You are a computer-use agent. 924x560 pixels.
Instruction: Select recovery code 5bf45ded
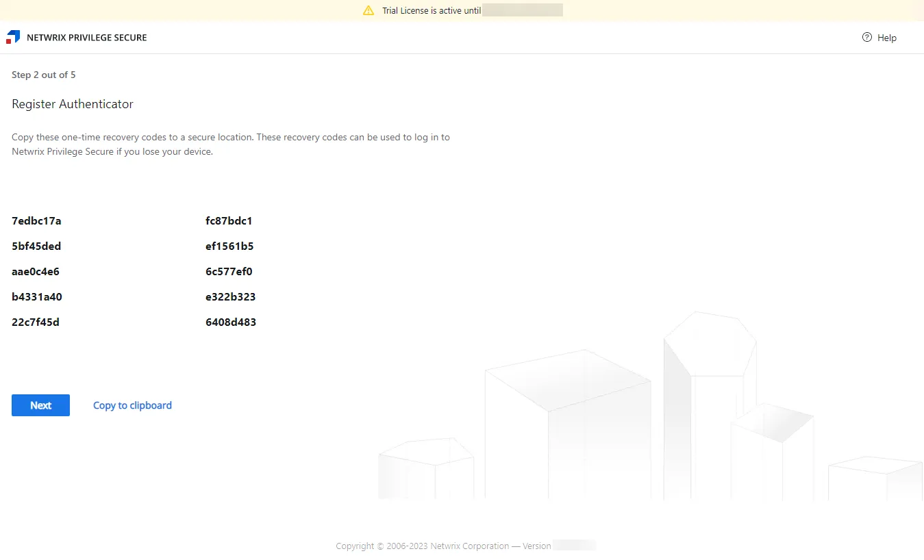click(x=36, y=246)
